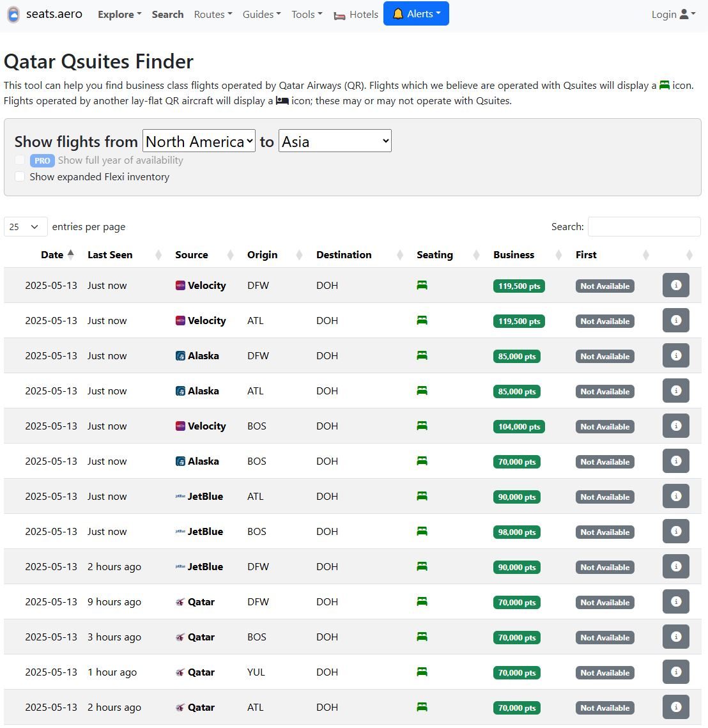Viewport: 708px width, 728px height.
Task: Click info icon for Velocity BOS flight
Action: (x=675, y=426)
